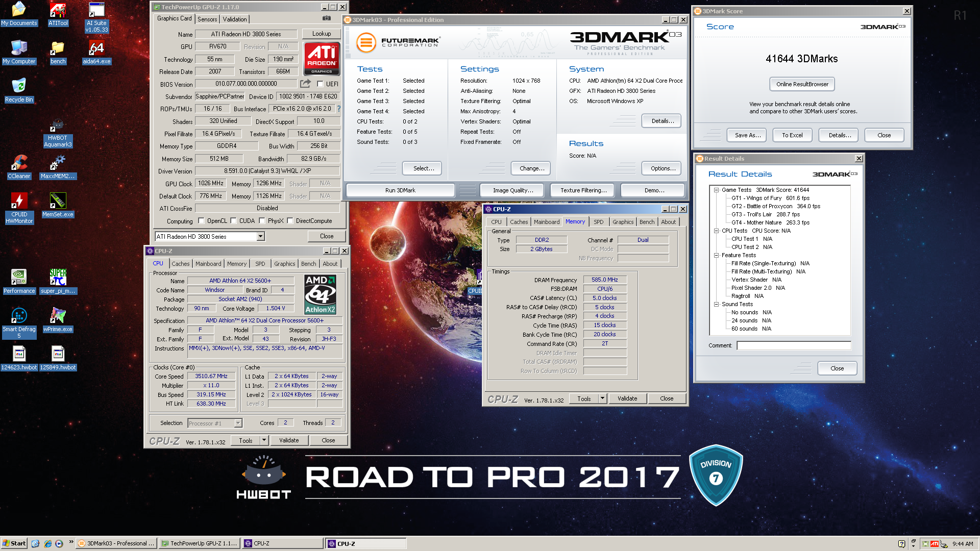This screenshot has height=551, width=980.
Task: Open the Performance desktop icon
Action: [x=19, y=282]
